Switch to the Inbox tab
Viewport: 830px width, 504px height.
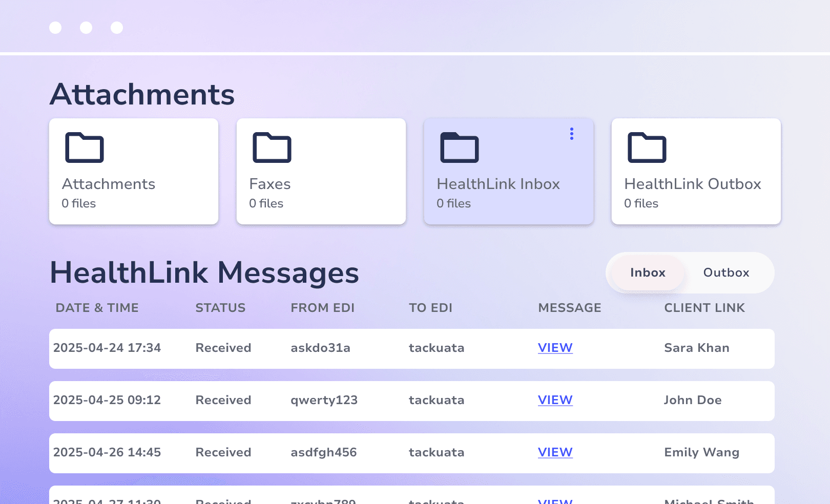(x=648, y=272)
